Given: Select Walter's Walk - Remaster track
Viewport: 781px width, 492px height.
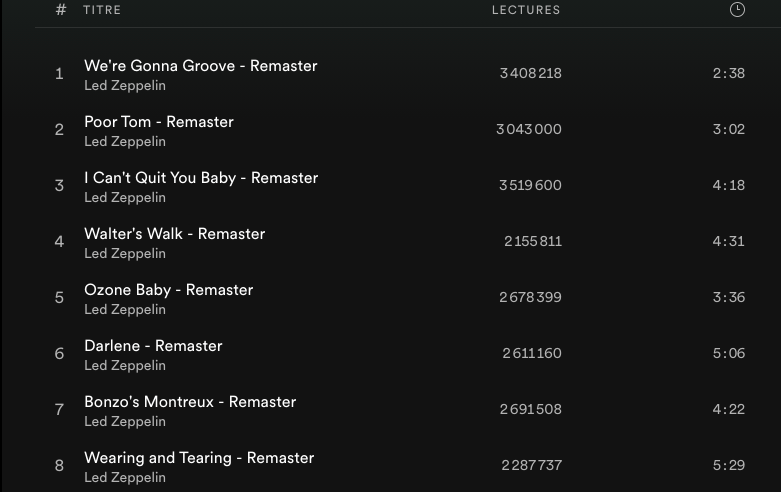Looking at the screenshot, I should point(174,234).
